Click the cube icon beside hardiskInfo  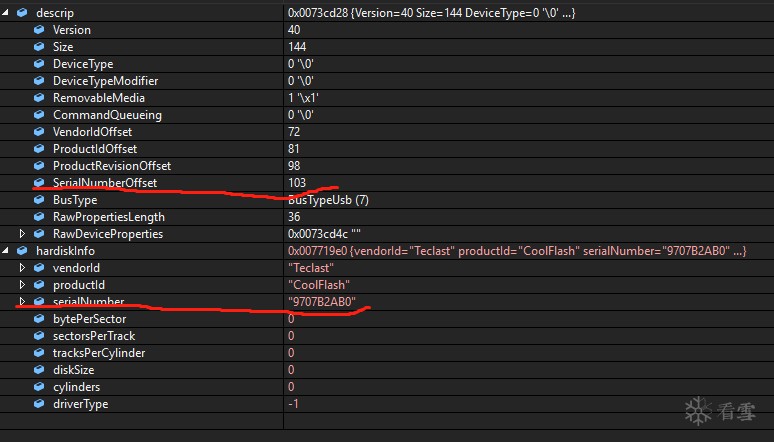coord(22,251)
